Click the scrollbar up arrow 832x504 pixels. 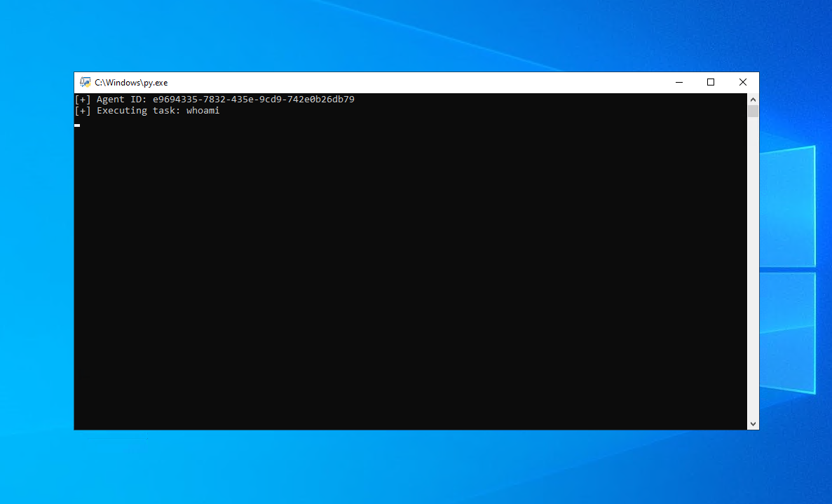753,100
